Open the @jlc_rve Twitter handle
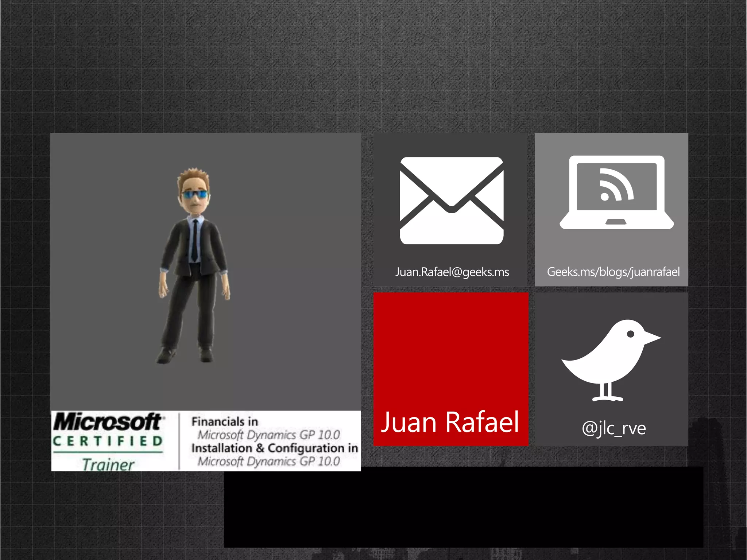The image size is (747, 560). pos(614,428)
